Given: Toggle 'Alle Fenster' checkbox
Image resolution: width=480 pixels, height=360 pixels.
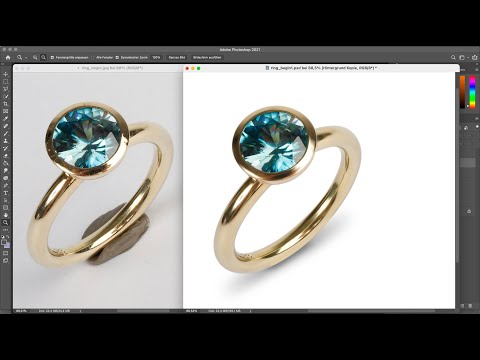Looking at the screenshot, I should point(93,57).
